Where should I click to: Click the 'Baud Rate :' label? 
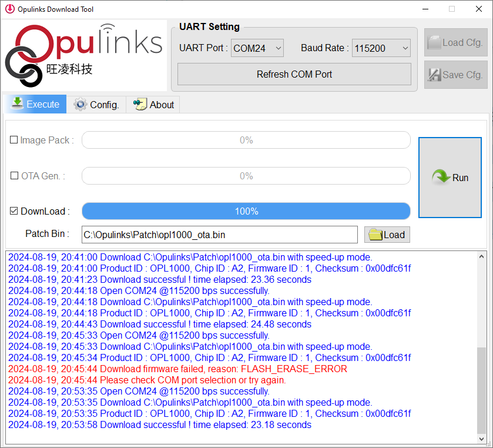click(325, 48)
